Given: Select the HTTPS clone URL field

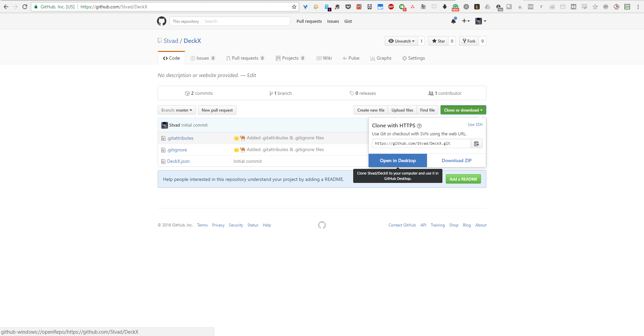Looking at the screenshot, I should tap(421, 143).
